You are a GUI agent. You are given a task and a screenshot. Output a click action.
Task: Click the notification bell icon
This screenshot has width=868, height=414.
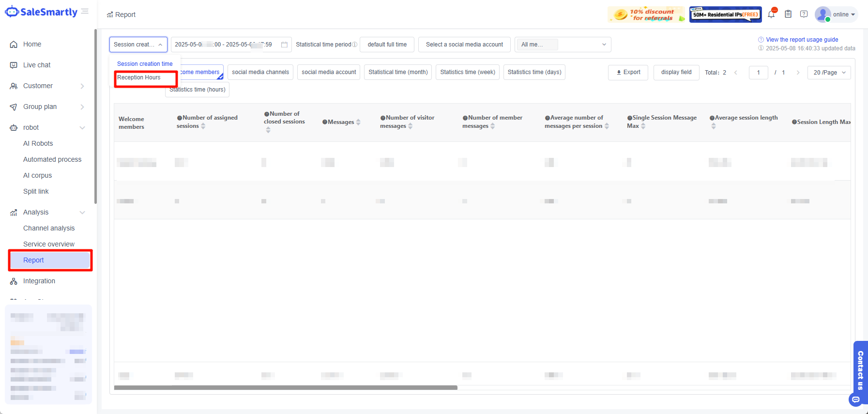771,15
